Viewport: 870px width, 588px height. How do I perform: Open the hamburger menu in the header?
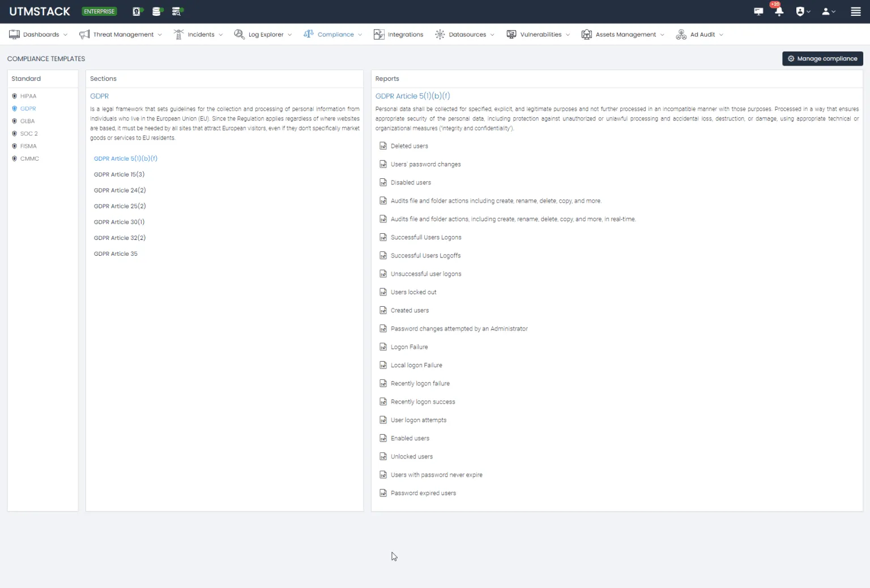coord(856,11)
